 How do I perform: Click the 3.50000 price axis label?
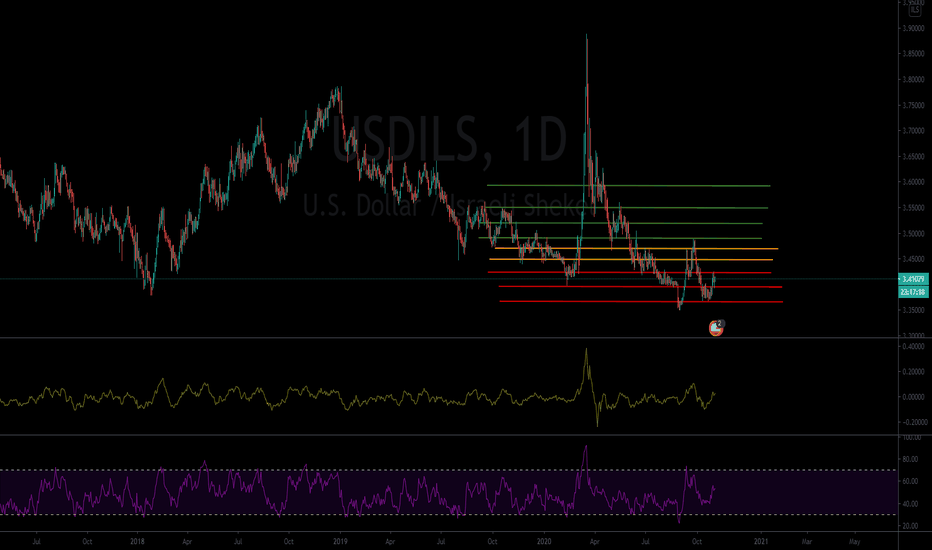click(x=913, y=234)
